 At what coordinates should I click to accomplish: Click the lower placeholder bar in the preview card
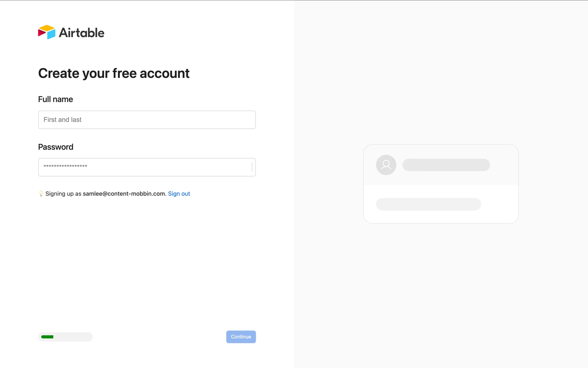(428, 204)
